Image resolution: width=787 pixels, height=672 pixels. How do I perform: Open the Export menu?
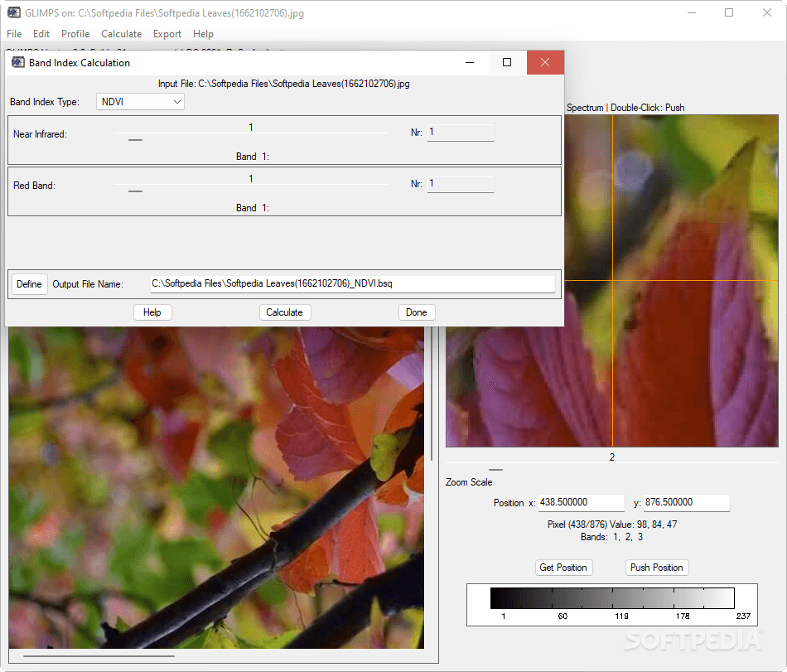[x=167, y=34]
